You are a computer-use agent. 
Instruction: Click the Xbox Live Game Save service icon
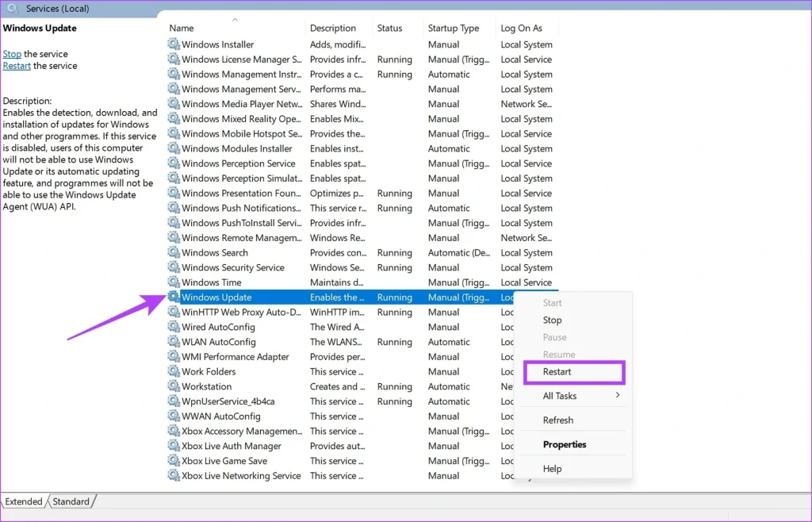tap(174, 460)
